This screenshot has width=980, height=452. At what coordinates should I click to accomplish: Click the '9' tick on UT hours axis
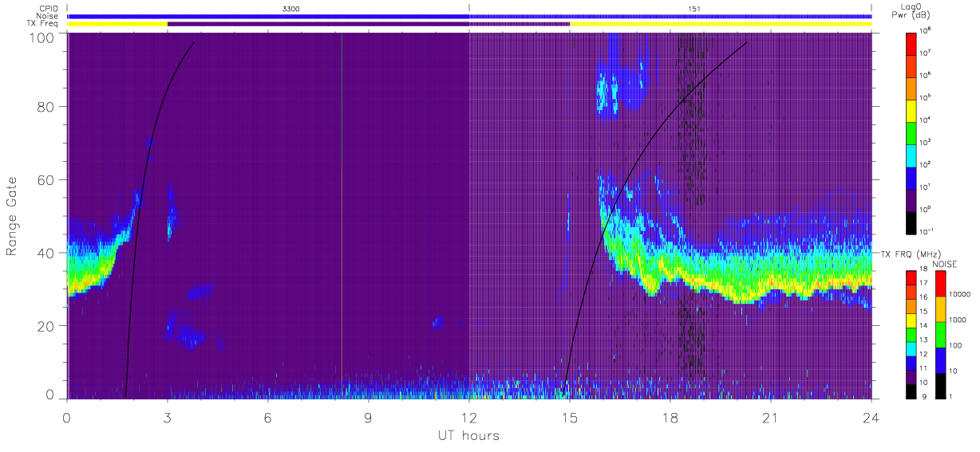tap(369, 418)
